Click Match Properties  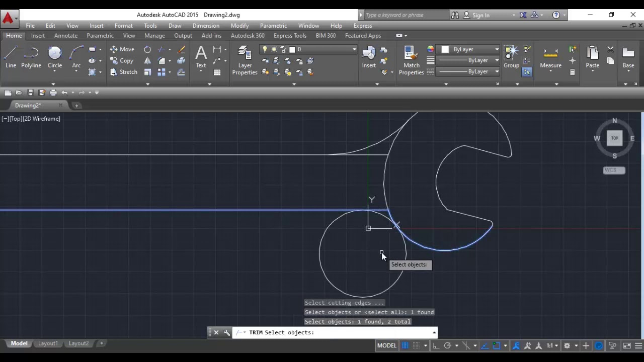point(411,60)
